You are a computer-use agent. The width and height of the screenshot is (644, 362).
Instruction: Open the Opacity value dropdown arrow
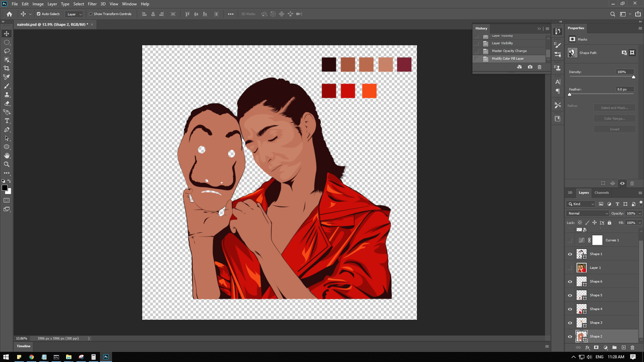pyautogui.click(x=640, y=213)
